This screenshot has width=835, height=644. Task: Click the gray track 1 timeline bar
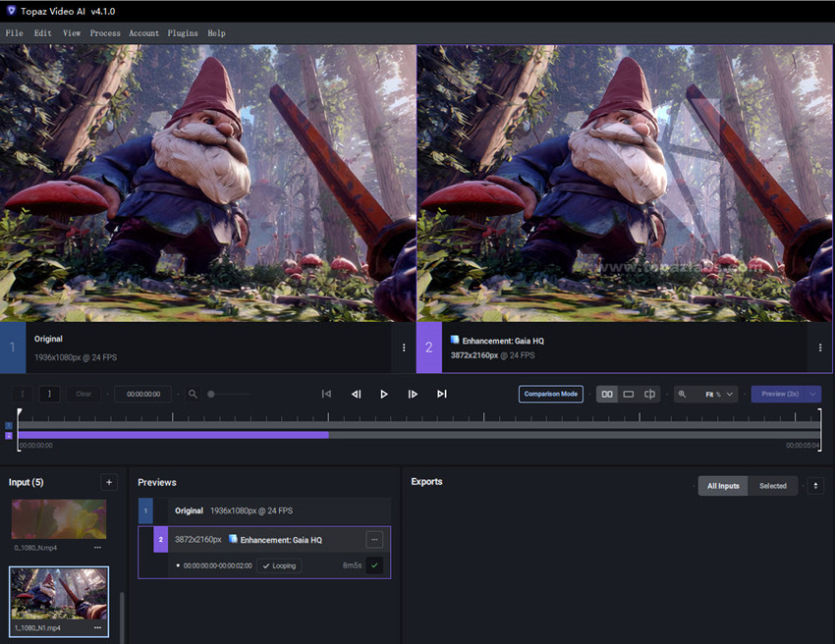pyautogui.click(x=419, y=425)
